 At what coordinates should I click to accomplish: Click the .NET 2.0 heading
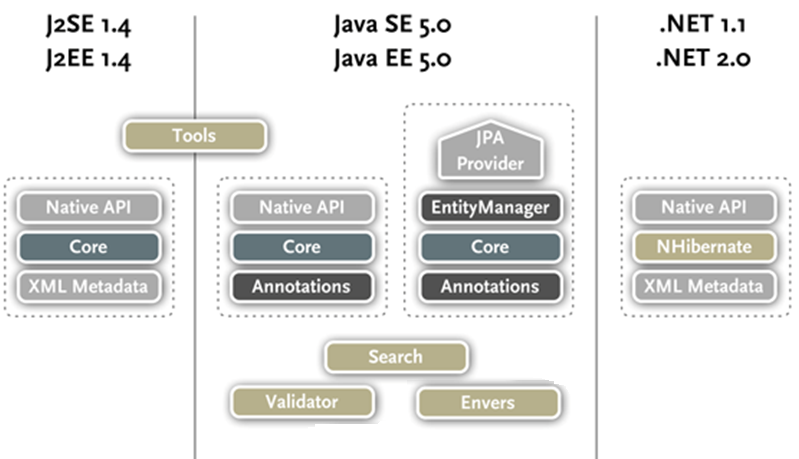(703, 59)
